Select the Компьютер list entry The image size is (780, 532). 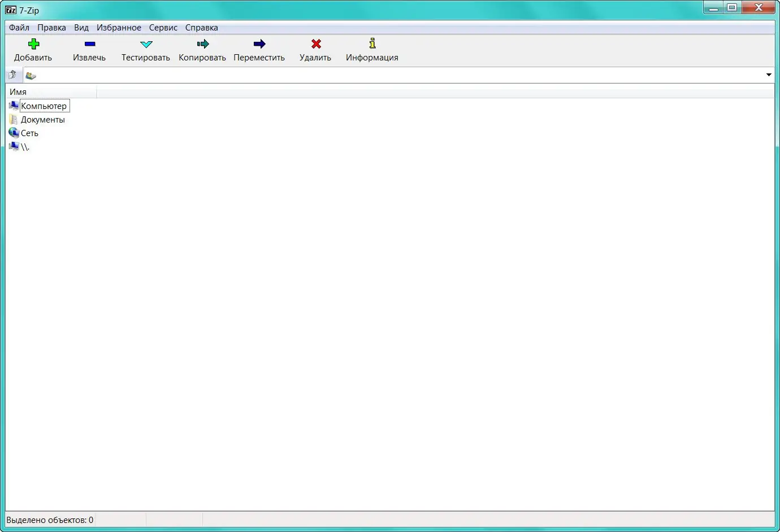(x=44, y=106)
